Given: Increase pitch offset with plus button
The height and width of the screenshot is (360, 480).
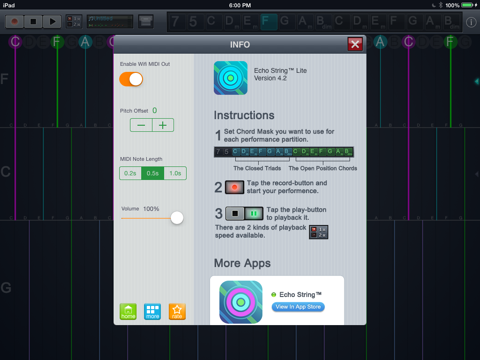Looking at the screenshot, I should [163, 125].
